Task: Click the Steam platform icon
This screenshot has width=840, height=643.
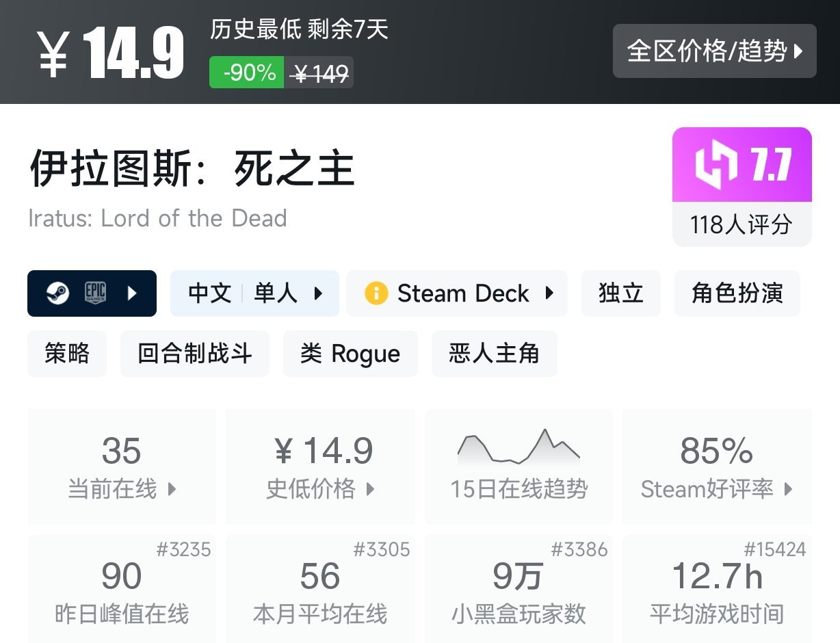Action: 57,293
